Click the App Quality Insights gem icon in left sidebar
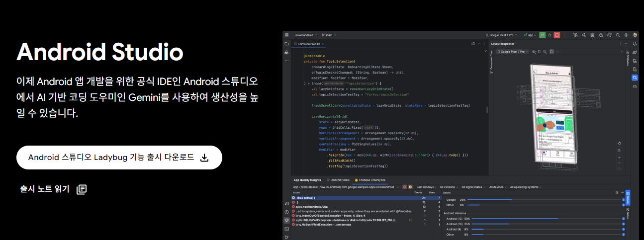 click(286, 220)
